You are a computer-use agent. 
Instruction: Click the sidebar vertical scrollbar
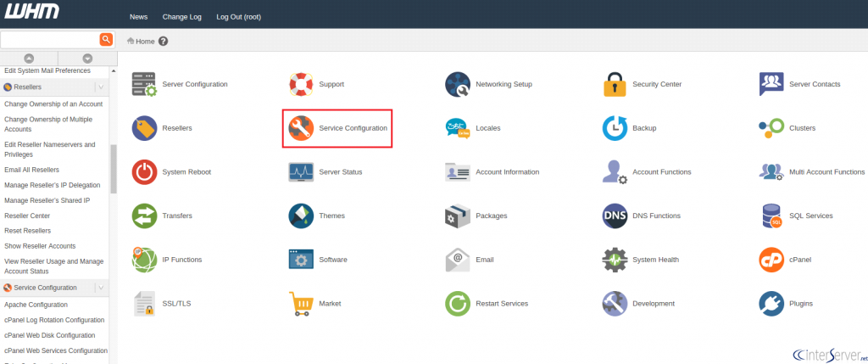pyautogui.click(x=114, y=169)
